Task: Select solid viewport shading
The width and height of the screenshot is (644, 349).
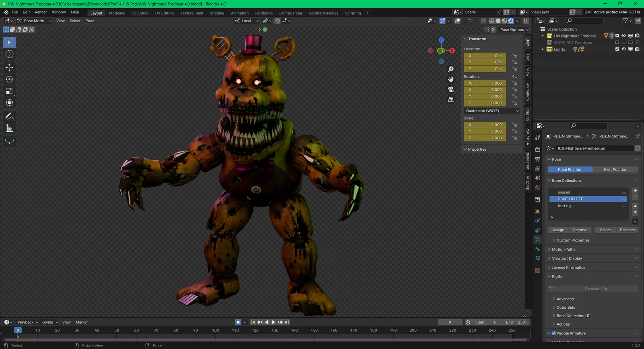Action: coord(498,21)
